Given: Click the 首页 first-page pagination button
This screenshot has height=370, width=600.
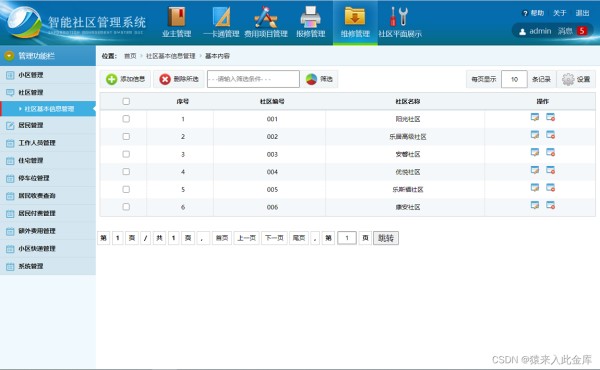Looking at the screenshot, I should (222, 238).
